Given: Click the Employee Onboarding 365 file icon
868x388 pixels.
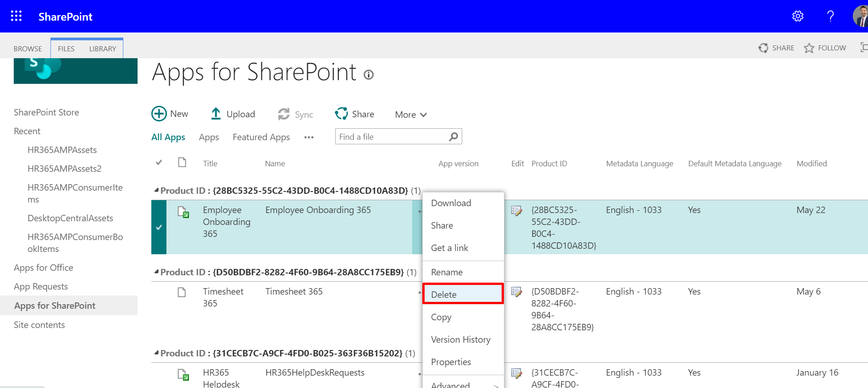Looking at the screenshot, I should coord(183,212).
